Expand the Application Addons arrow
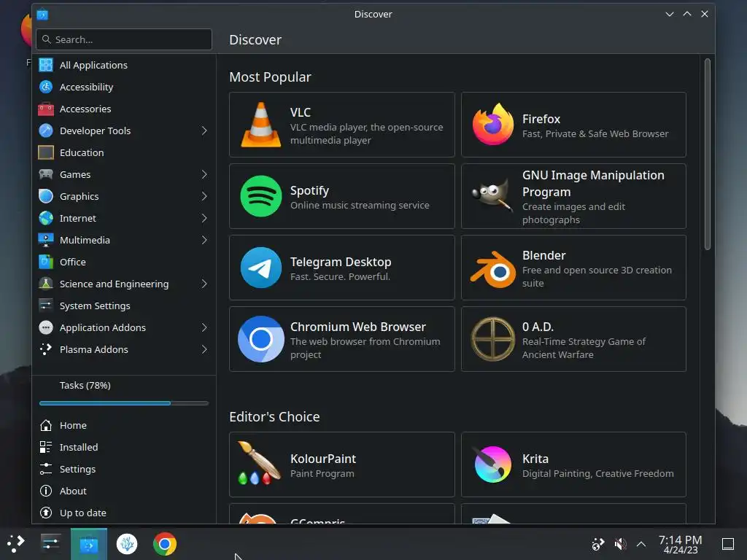This screenshot has height=560, width=747. 204,327
